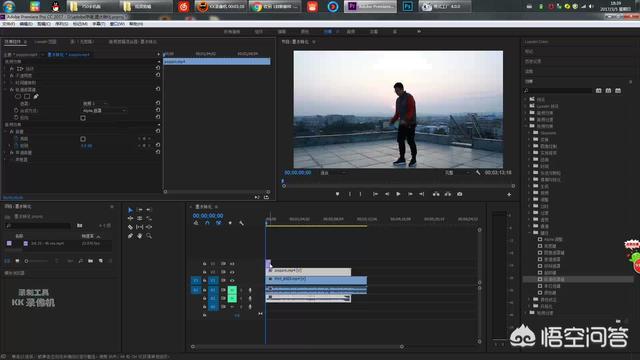Open Program monitor settings wrench
Screen dimensions: 640x360
[x=478, y=173]
